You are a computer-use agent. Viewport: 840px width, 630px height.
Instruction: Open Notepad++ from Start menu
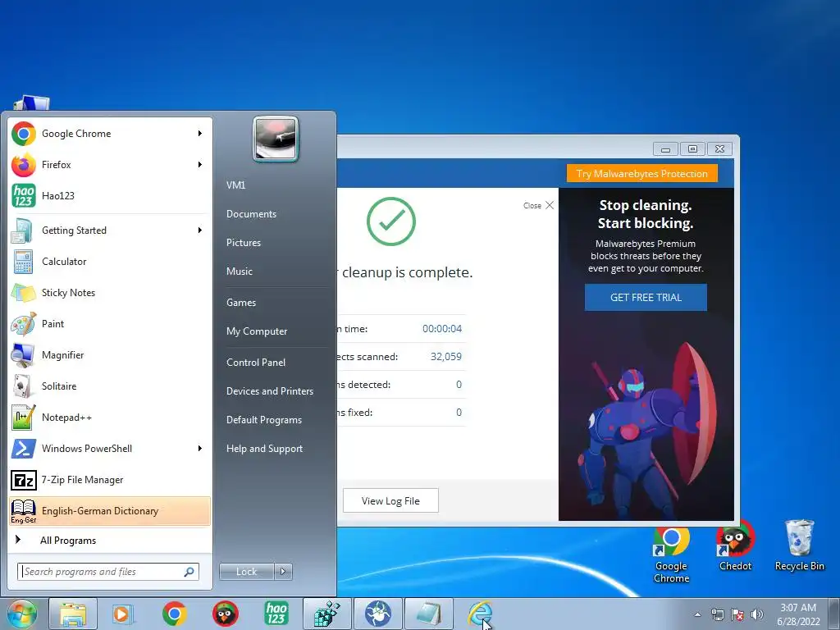pos(110,418)
